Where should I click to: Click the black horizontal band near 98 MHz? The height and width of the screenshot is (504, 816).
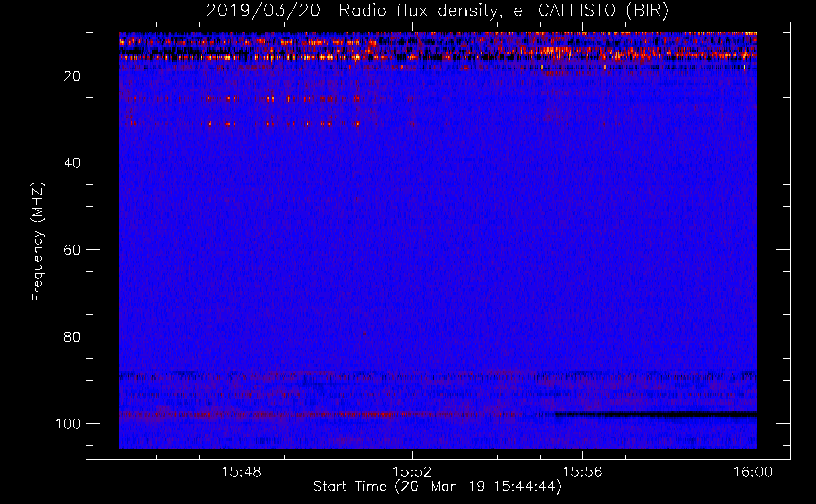point(656,414)
